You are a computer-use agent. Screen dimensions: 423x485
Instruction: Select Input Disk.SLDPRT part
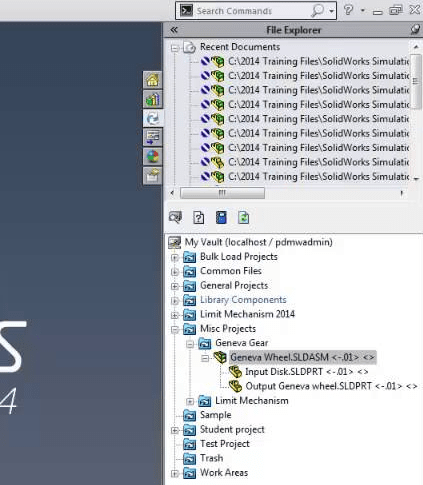pyautogui.click(x=307, y=372)
